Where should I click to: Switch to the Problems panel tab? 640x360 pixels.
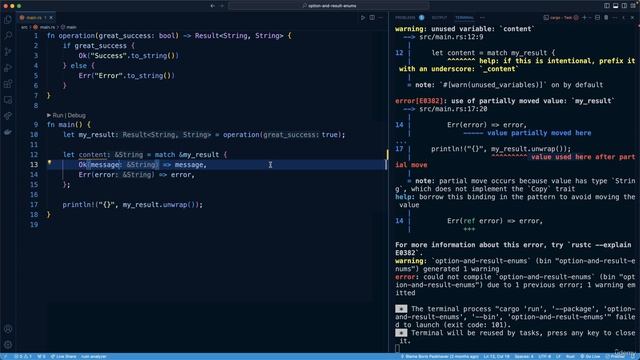(409, 18)
